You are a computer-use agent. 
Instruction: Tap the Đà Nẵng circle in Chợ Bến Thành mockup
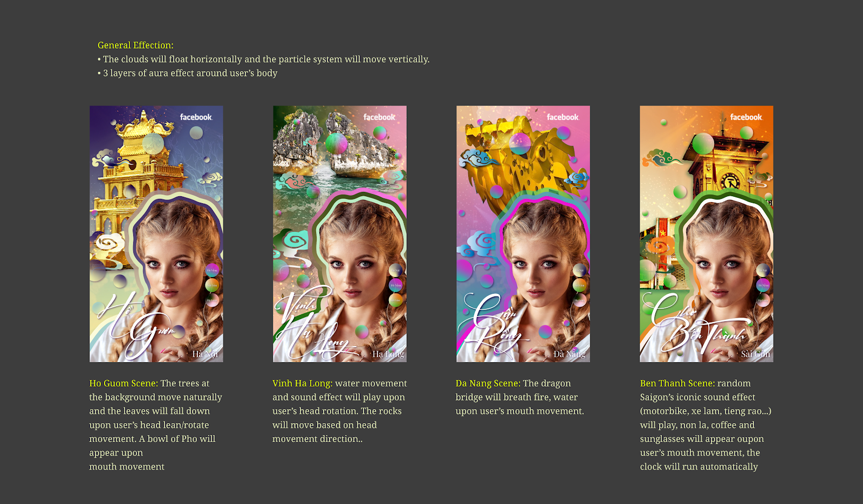(x=763, y=285)
